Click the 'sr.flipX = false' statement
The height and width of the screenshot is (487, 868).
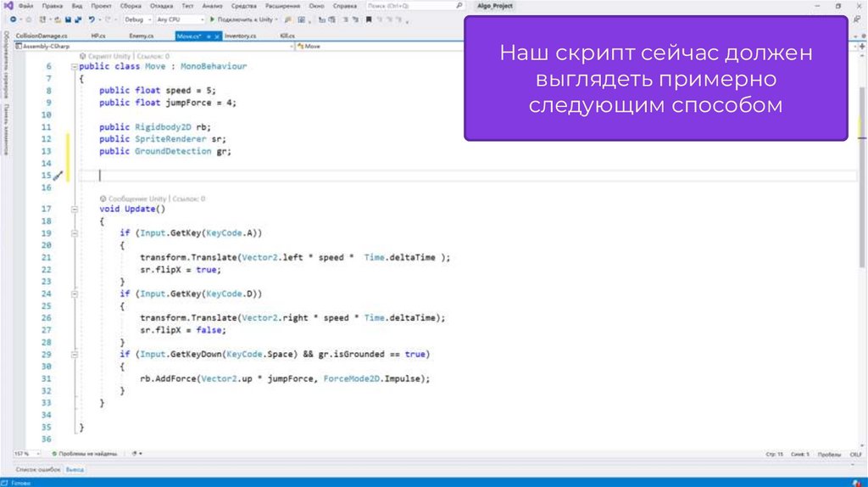(x=183, y=330)
